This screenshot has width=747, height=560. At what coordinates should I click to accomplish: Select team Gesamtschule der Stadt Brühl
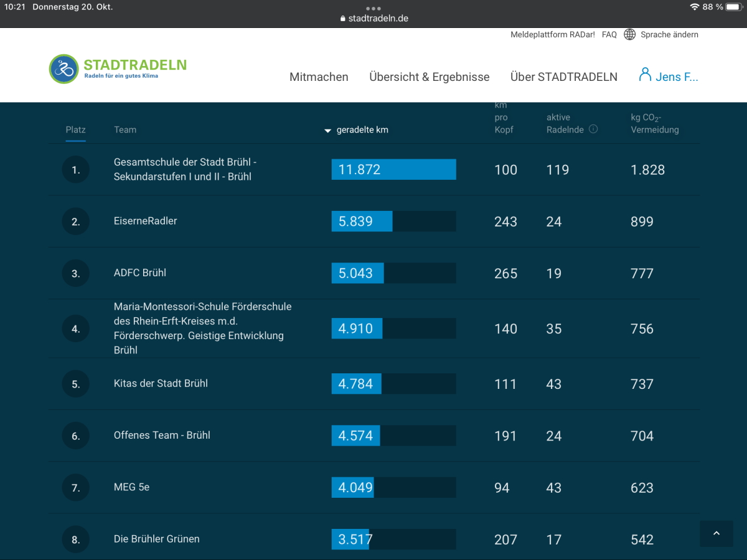tap(185, 169)
